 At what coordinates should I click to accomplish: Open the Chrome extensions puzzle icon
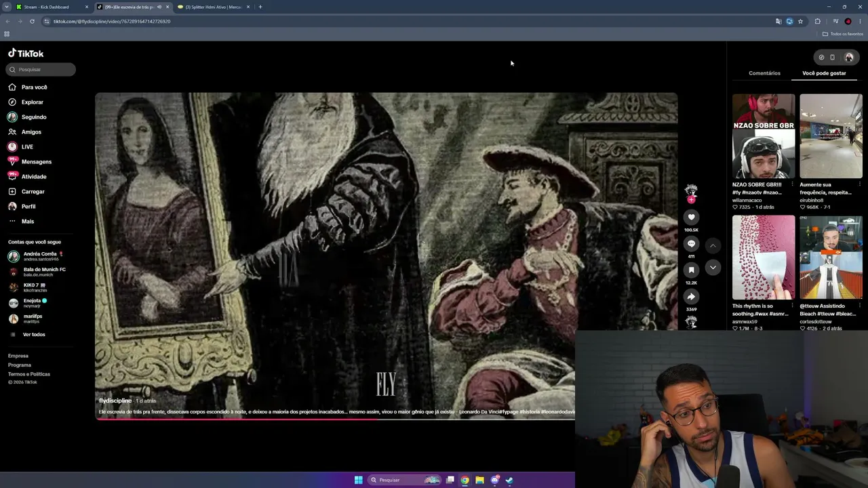(x=817, y=21)
